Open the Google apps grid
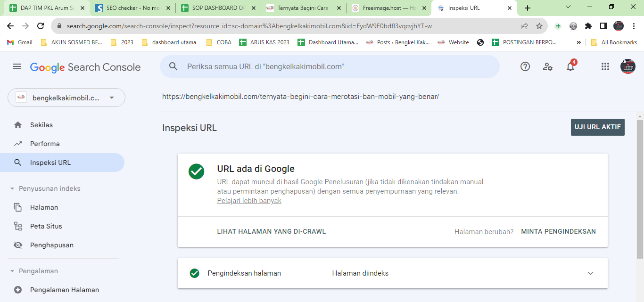Screen dimensions: 644x302 (605, 67)
